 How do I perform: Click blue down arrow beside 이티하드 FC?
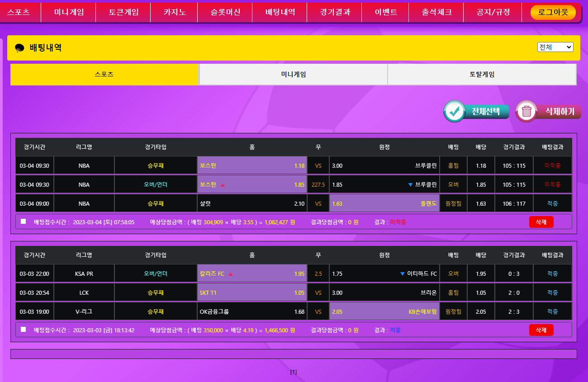403,274
